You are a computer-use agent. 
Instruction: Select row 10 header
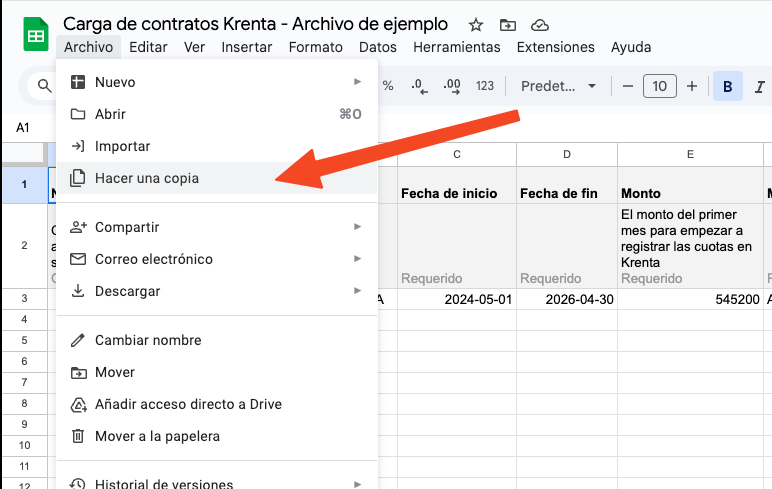click(24, 445)
